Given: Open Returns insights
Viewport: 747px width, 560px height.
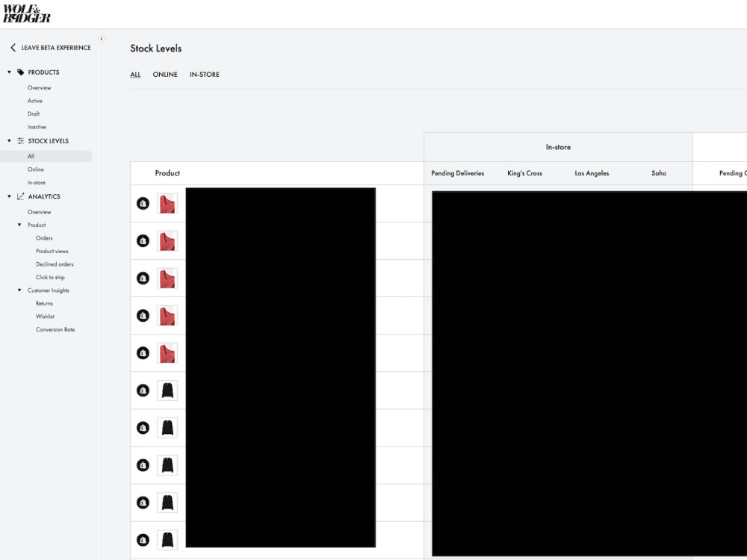Looking at the screenshot, I should click(x=44, y=303).
